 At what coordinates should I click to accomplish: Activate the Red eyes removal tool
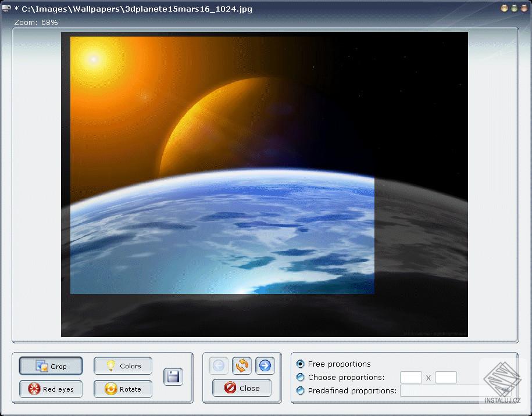51,389
